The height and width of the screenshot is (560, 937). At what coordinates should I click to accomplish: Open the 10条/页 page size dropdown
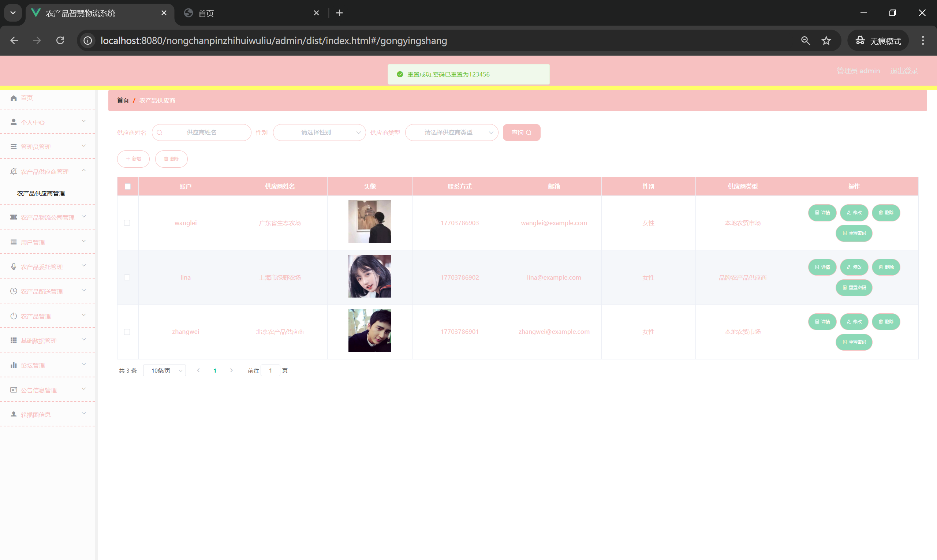(165, 371)
